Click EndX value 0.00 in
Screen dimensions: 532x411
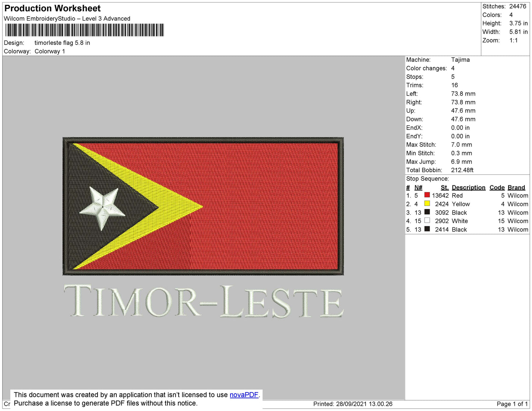click(460, 128)
